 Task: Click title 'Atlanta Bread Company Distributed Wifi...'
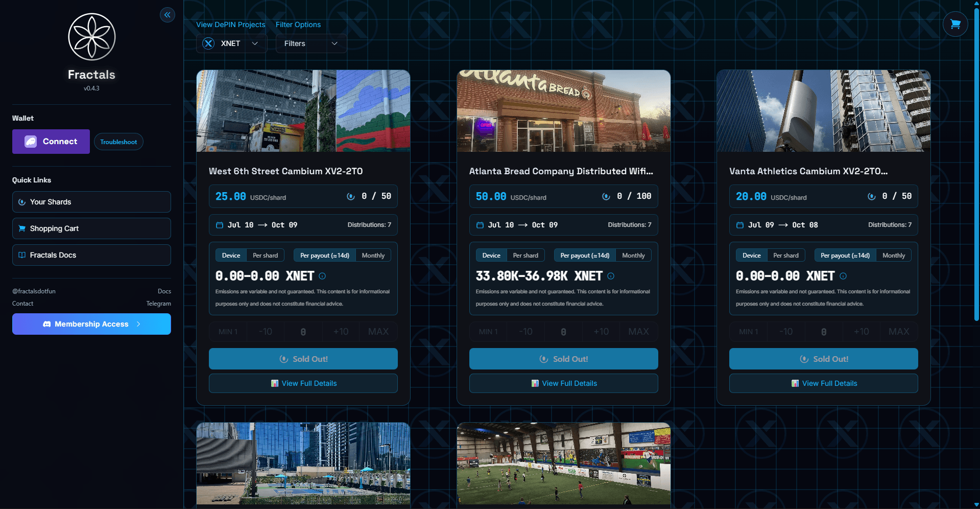coord(561,171)
